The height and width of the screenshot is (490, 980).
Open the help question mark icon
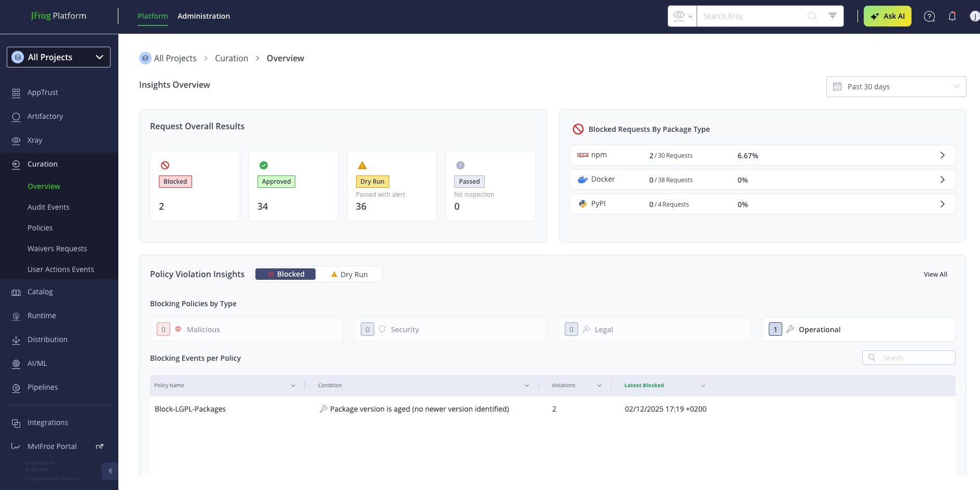[929, 17]
